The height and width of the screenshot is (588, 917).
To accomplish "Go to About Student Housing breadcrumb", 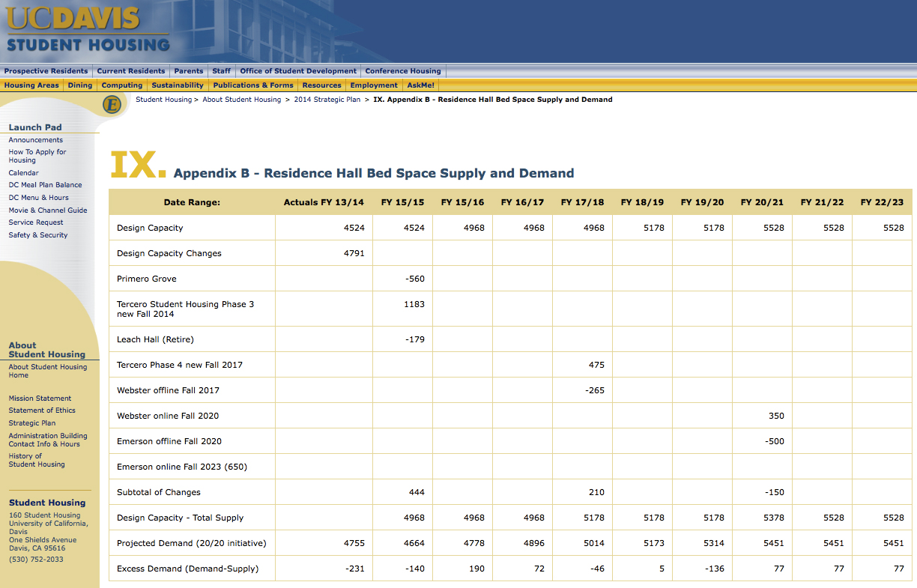I will click(x=242, y=100).
